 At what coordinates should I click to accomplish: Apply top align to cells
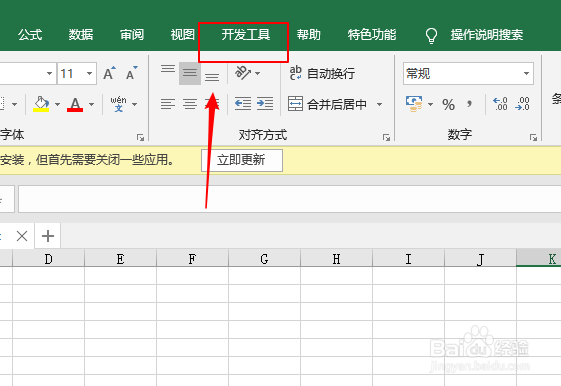[167, 69]
